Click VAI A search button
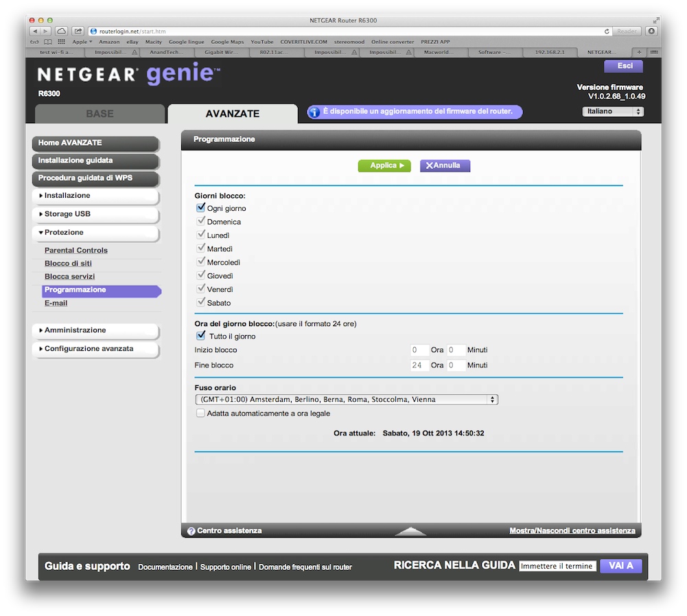This screenshot has height=616, width=687. (621, 566)
